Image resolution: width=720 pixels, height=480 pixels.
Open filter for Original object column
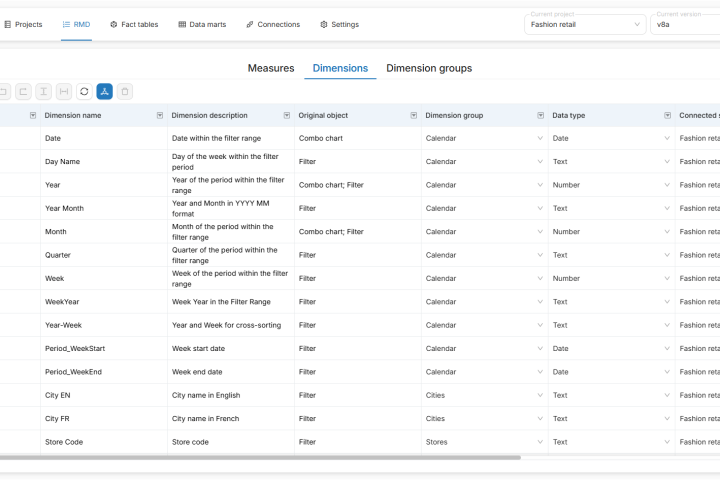tap(413, 116)
